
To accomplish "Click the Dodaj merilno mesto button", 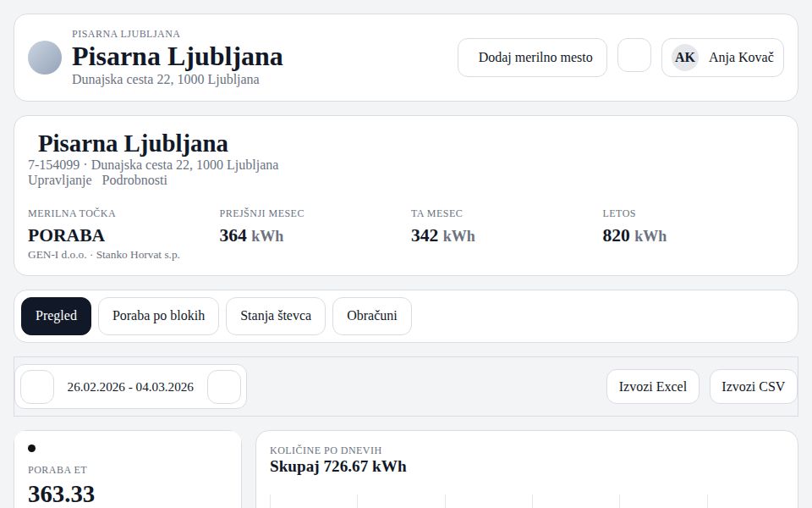I will pos(532,58).
